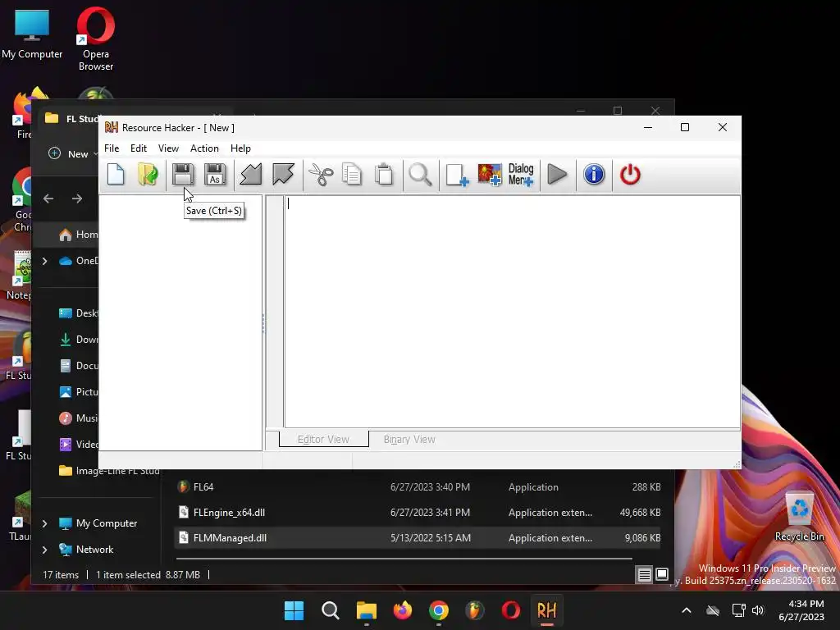Open the Windows Start menu
840x630 pixels.
294,610
